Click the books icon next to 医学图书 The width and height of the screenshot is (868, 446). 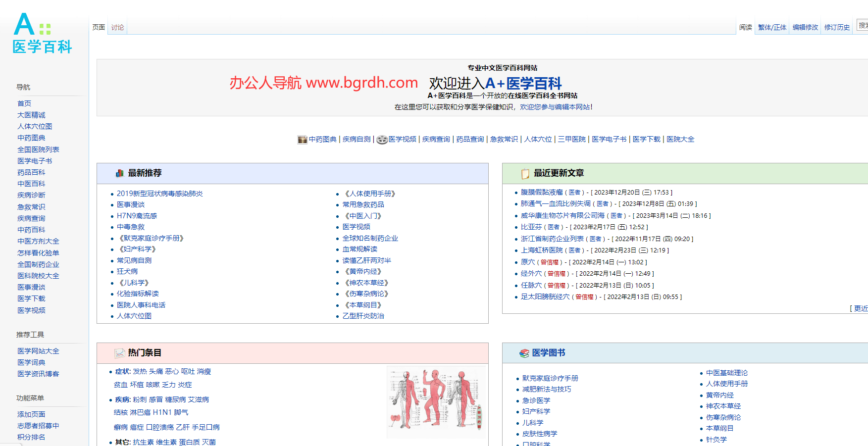click(524, 352)
